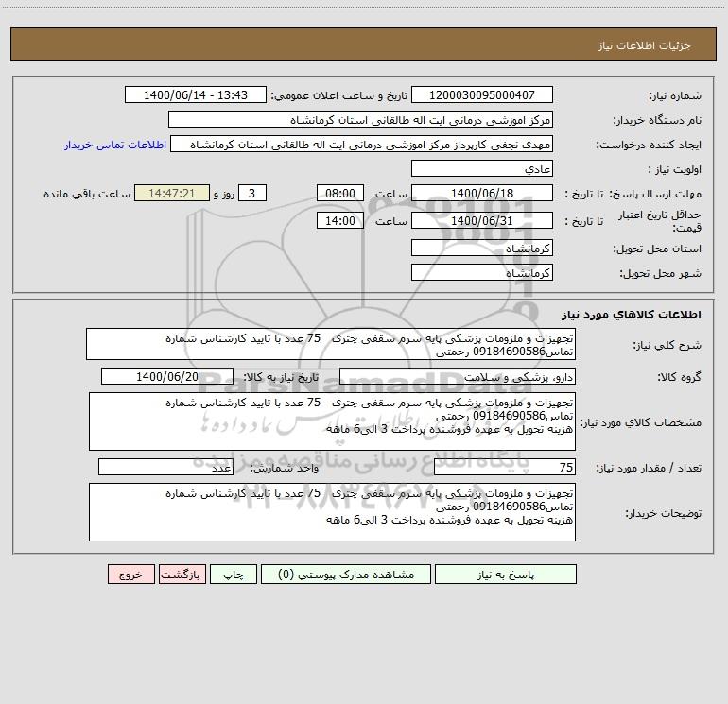Click the 'تعداد / مقدار مورد نیاز:' label
Viewport: 728px width, 704px height.
pos(649,468)
